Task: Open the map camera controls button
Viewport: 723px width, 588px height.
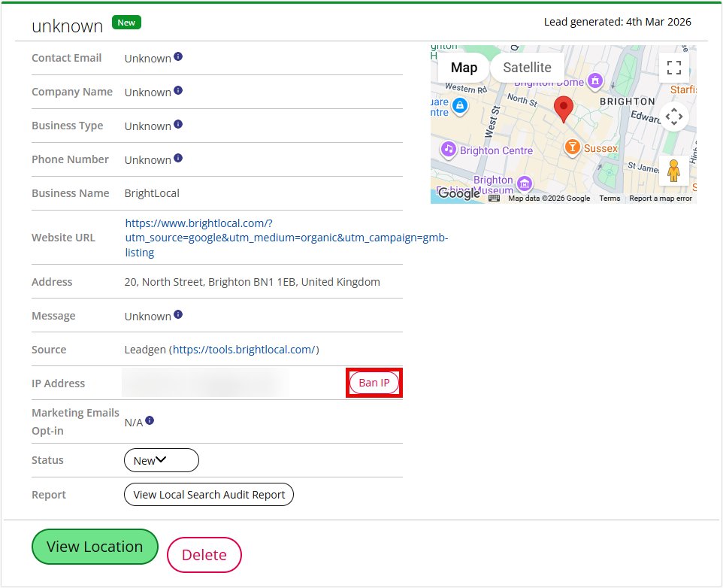Action: [673, 117]
